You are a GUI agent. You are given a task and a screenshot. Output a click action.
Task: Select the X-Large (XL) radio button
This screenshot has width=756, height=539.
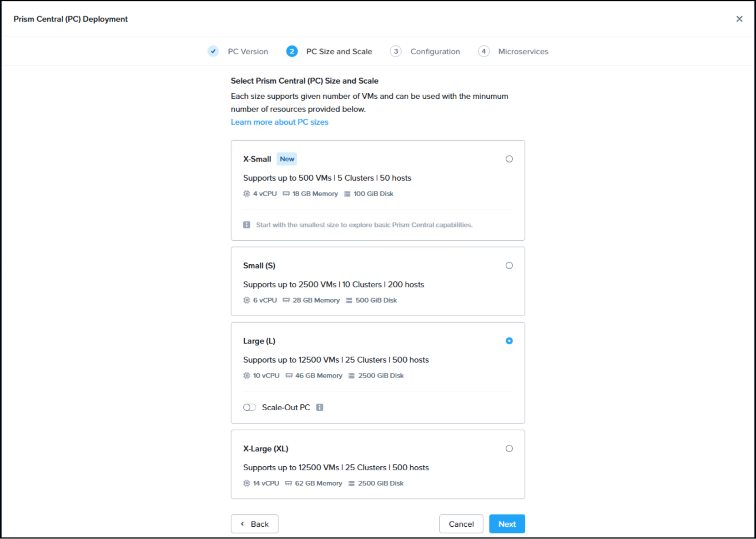click(509, 448)
